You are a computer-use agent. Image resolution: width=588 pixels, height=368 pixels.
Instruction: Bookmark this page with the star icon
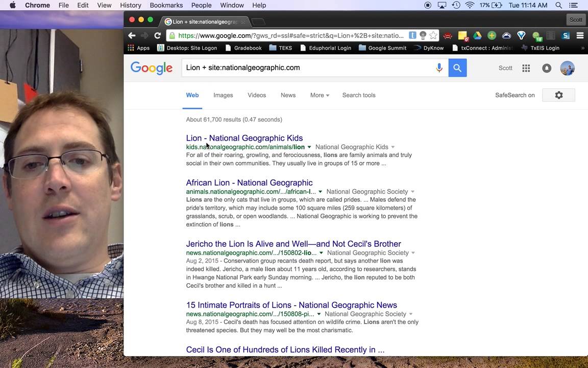(433, 35)
